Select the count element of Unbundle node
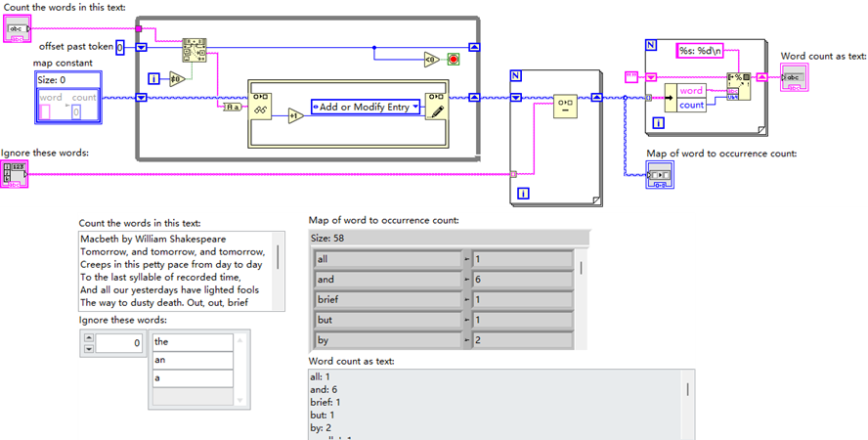The image size is (868, 440). click(x=691, y=106)
